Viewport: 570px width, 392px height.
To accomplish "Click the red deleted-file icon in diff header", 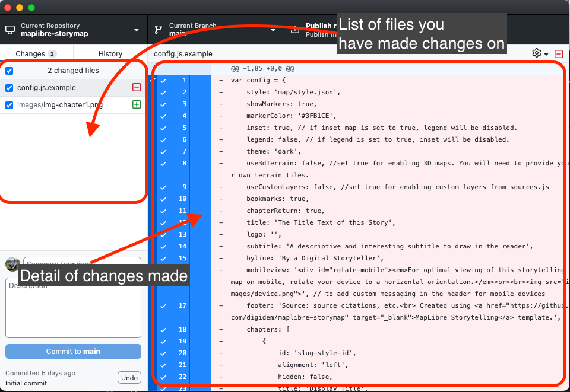I will [x=558, y=53].
